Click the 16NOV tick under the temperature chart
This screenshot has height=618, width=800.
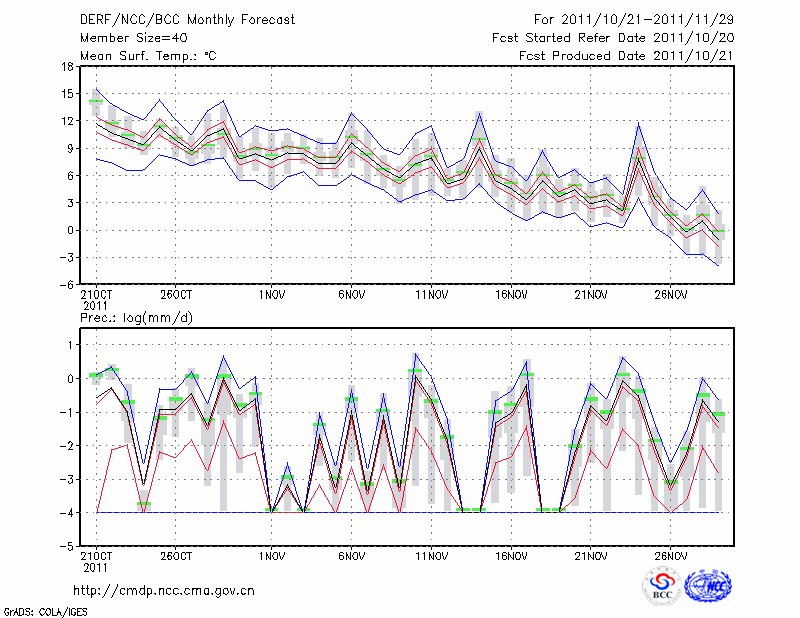coord(511,295)
